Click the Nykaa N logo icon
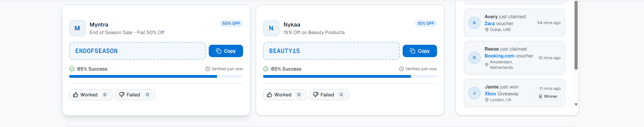This screenshot has height=127, width=644. coord(271,28)
